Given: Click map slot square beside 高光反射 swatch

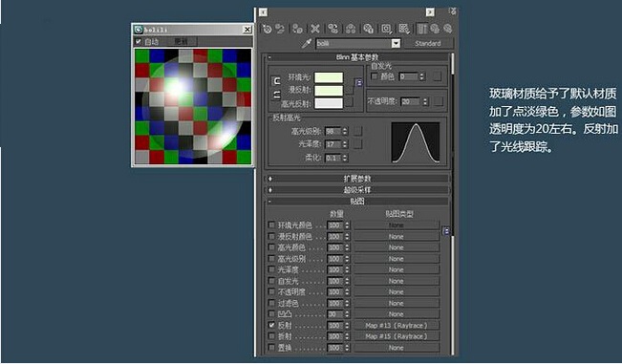Looking at the screenshot, I should 349,102.
